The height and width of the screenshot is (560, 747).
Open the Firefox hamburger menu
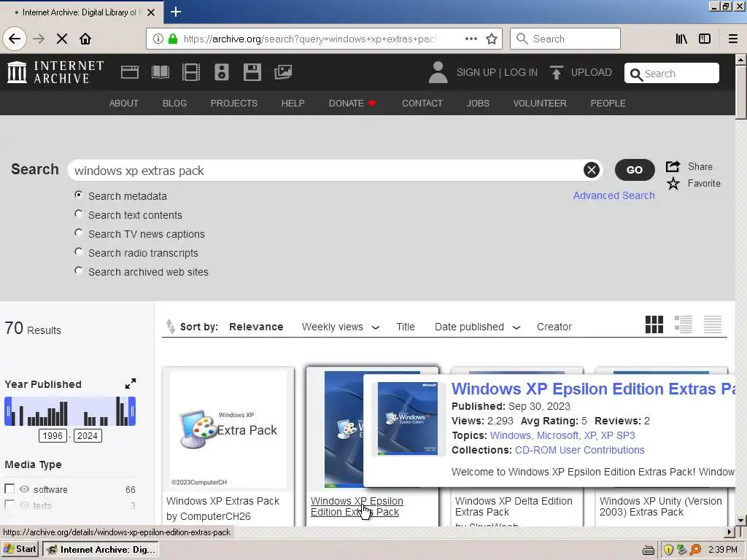[x=732, y=39]
